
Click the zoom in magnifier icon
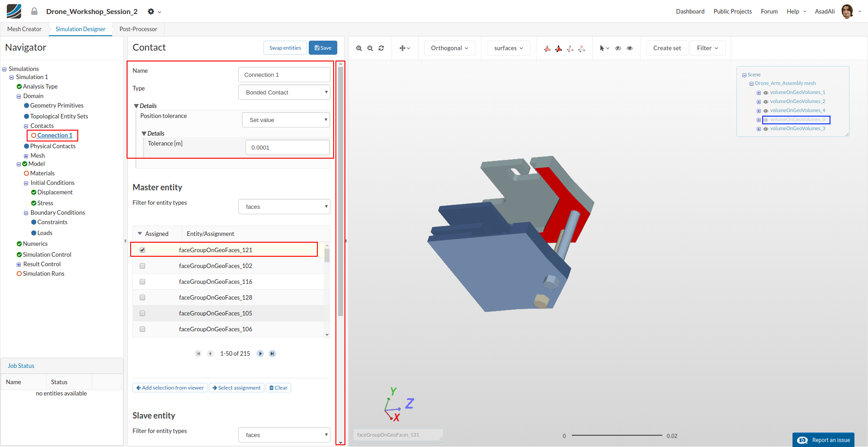tap(359, 48)
